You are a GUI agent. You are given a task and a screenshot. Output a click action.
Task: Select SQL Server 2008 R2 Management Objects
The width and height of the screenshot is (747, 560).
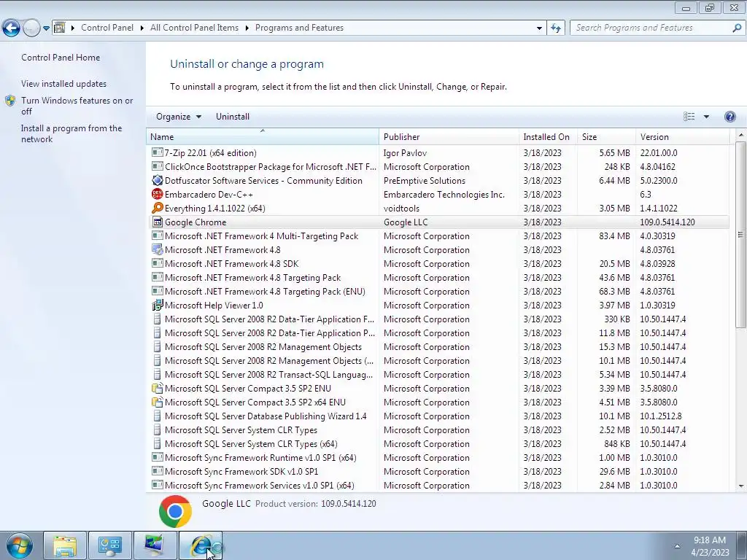click(x=438, y=346)
